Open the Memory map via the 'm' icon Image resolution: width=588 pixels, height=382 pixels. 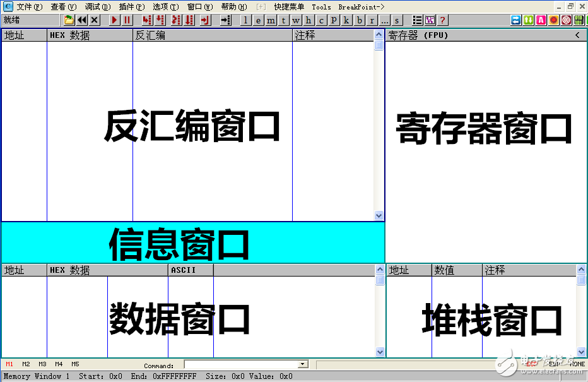270,20
